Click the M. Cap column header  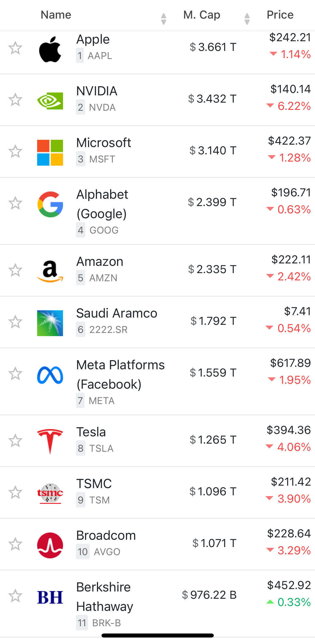click(x=202, y=15)
